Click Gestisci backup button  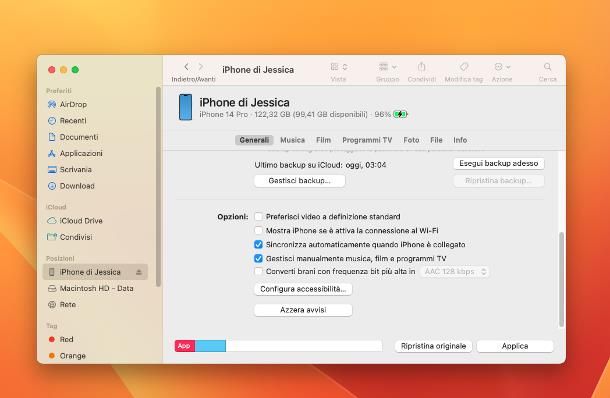tap(300, 181)
